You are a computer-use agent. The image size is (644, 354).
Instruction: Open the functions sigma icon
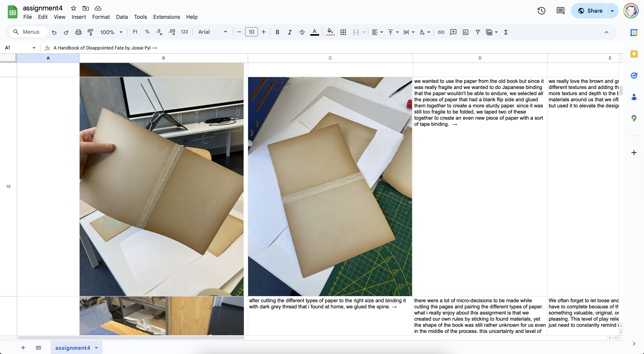pyautogui.click(x=506, y=32)
